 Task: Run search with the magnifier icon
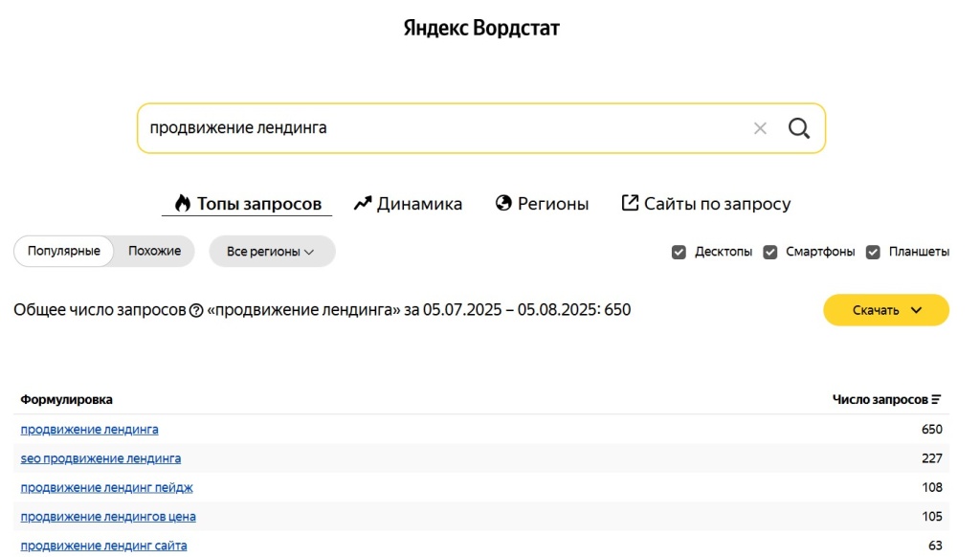click(799, 128)
